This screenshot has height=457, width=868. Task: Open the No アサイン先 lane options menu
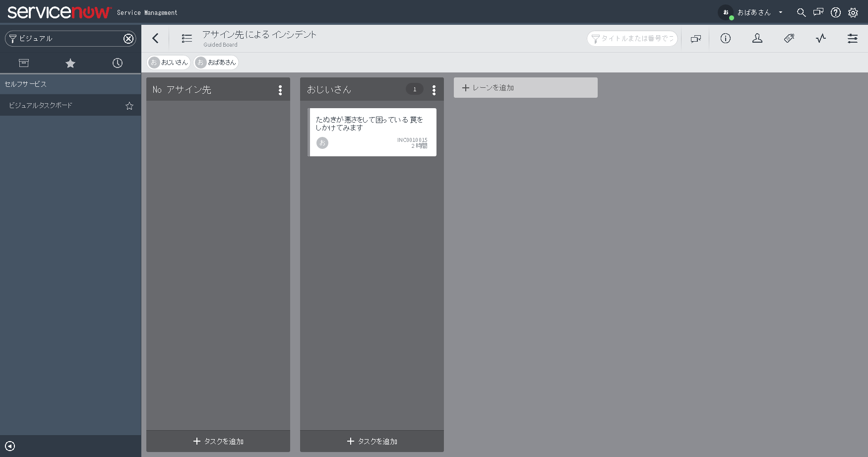click(280, 90)
